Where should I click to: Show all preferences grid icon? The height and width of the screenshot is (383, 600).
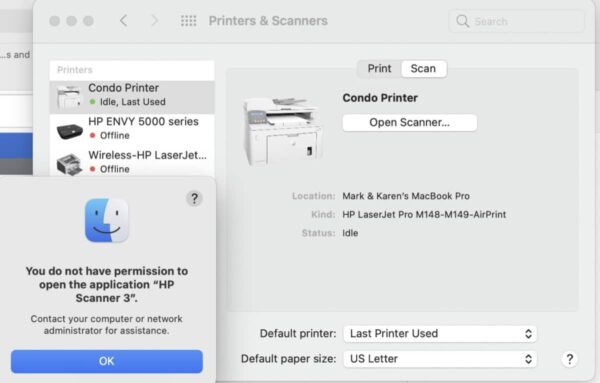(188, 21)
